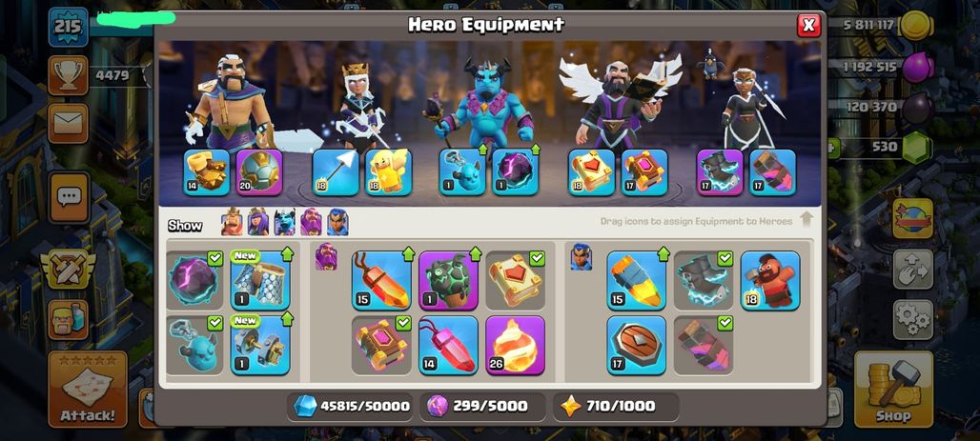Close the Hero Equipment window
Viewport: 980px width, 441px height.
pyautogui.click(x=808, y=25)
